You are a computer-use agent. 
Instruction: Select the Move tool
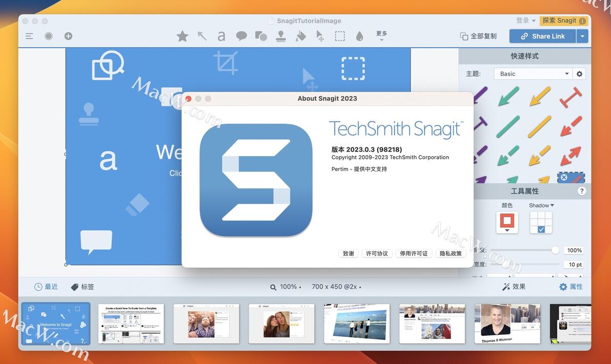point(320,36)
